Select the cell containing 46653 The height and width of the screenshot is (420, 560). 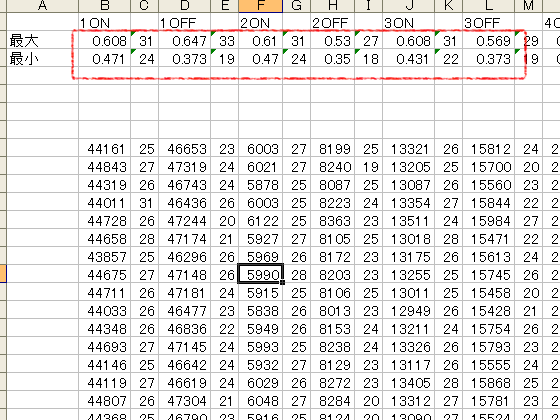185,149
